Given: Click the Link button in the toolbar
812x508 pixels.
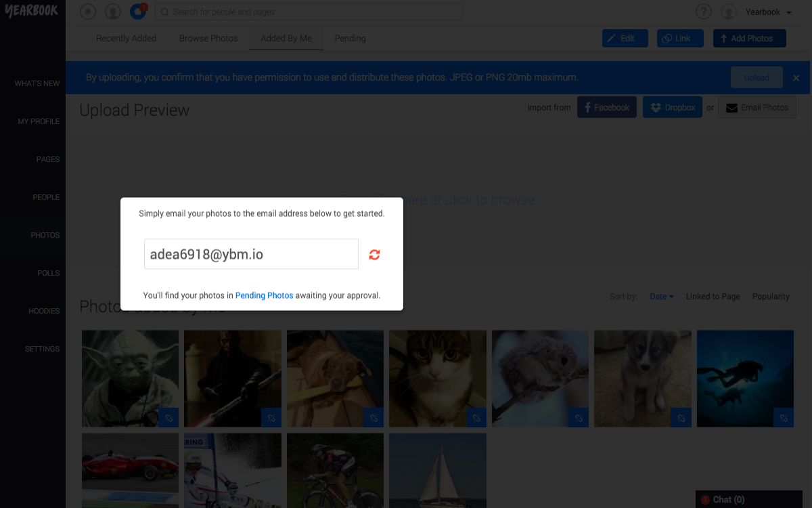Looking at the screenshot, I should [x=680, y=39].
